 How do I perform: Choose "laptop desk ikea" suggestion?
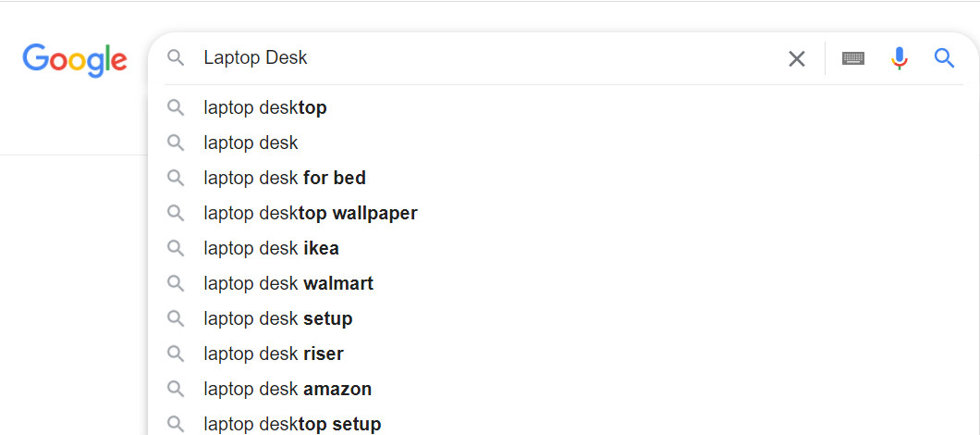pyautogui.click(x=272, y=249)
